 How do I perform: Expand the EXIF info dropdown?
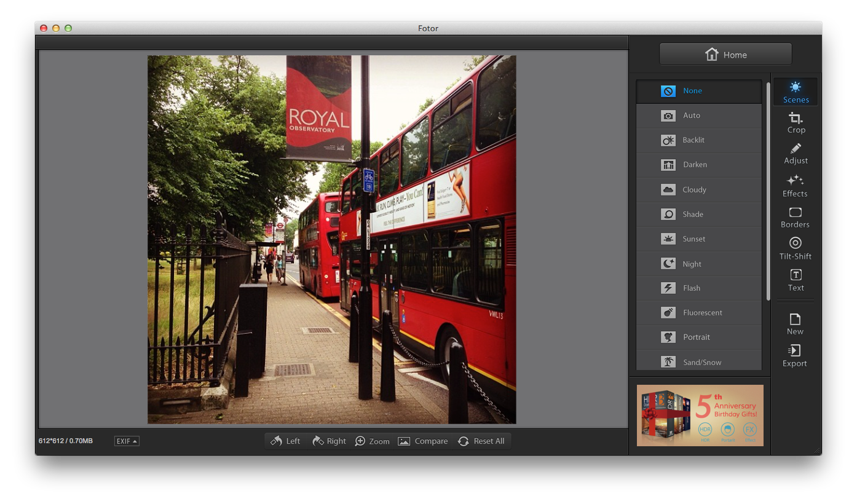[x=127, y=441]
